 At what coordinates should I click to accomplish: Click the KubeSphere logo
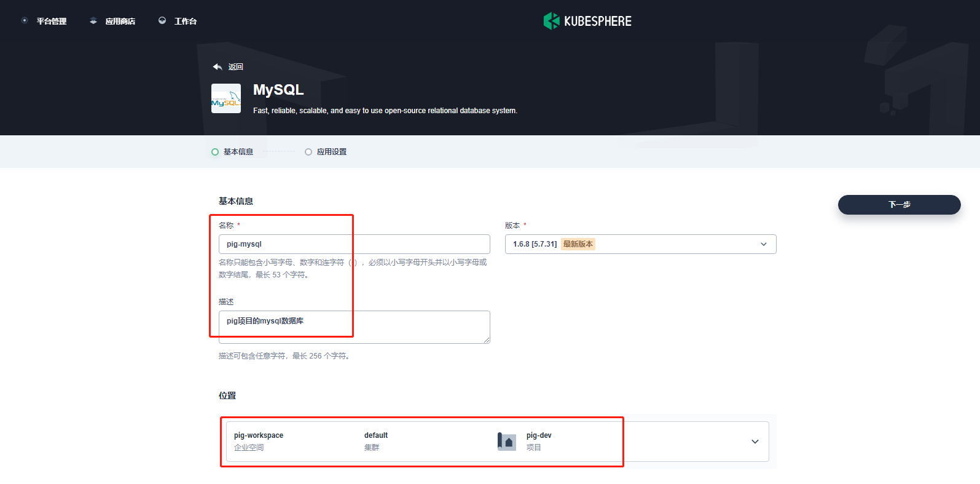(587, 21)
